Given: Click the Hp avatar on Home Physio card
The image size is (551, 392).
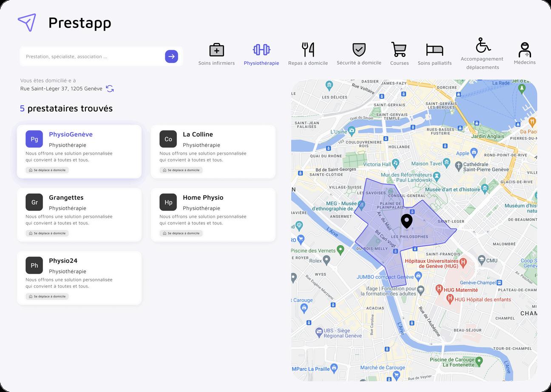Looking at the screenshot, I should (x=168, y=202).
